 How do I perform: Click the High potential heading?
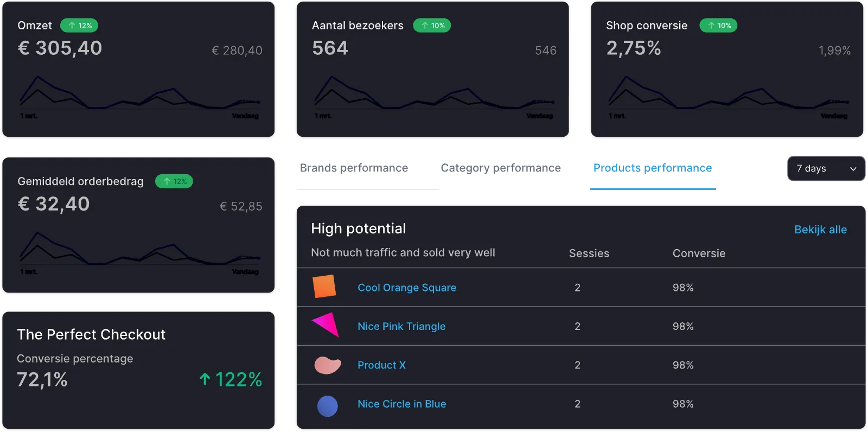tap(359, 228)
